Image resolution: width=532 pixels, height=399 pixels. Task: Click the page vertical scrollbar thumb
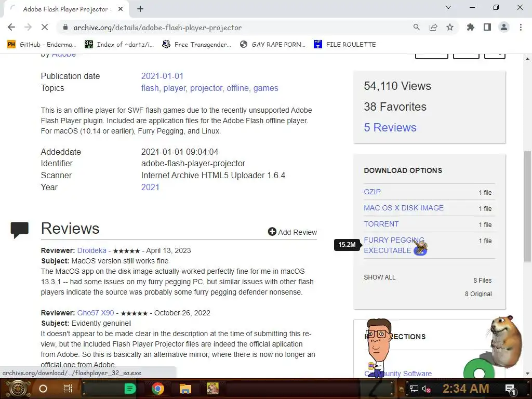(527, 206)
